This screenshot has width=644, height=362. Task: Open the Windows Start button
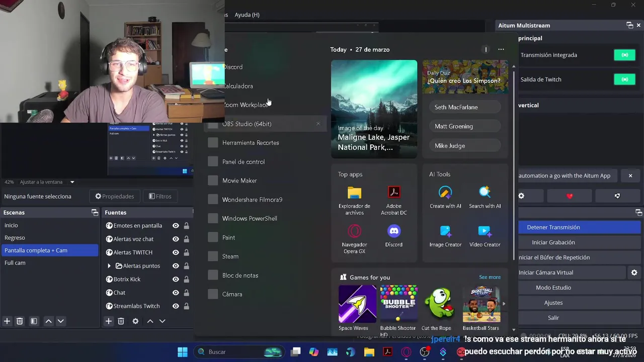[x=183, y=352]
